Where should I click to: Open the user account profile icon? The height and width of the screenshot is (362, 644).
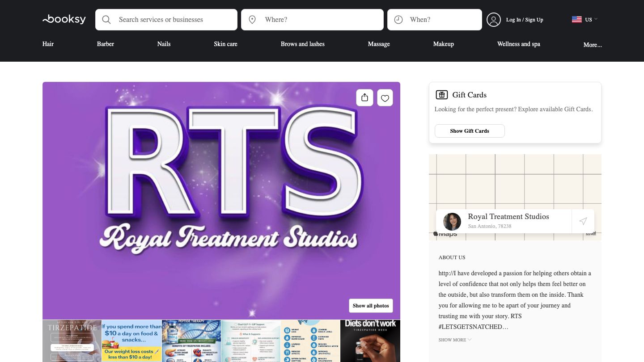pyautogui.click(x=494, y=20)
